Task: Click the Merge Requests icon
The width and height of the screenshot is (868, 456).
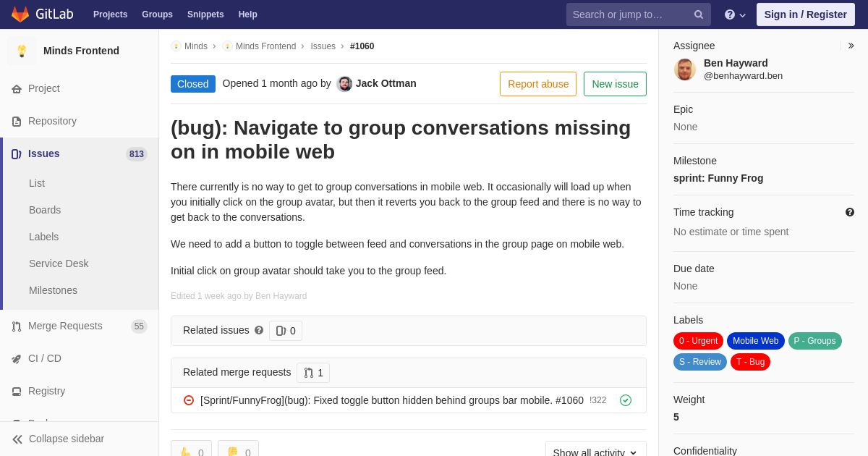Action: (17, 326)
